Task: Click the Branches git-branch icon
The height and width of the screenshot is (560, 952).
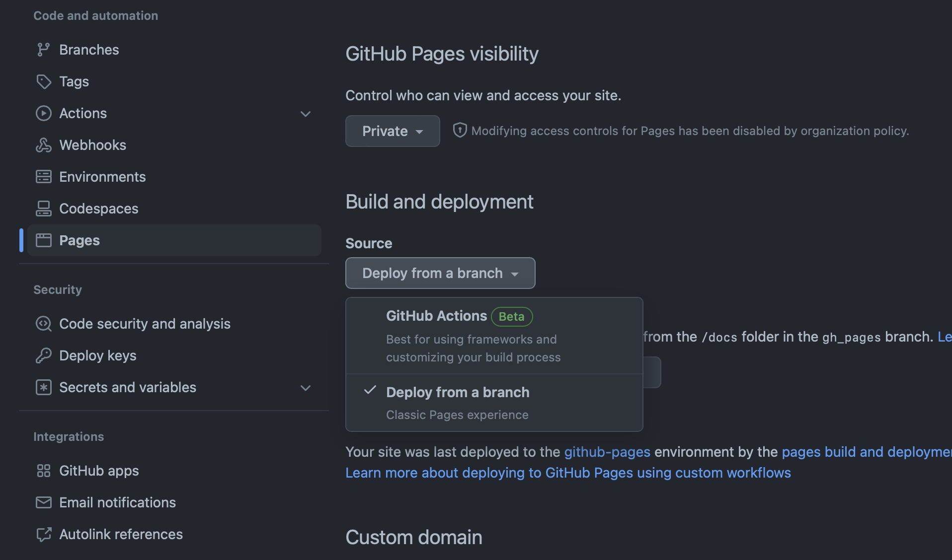Action: (x=43, y=50)
